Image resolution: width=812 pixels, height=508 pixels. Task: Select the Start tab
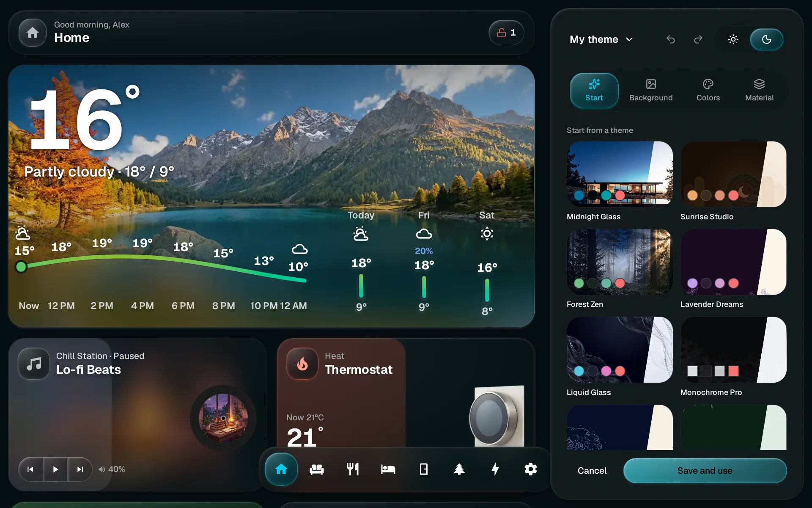click(x=594, y=91)
